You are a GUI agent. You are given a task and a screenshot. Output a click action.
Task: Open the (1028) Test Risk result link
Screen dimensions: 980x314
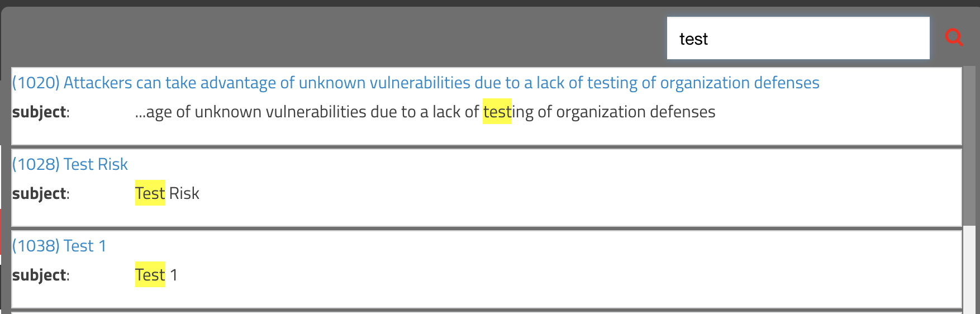tap(70, 164)
